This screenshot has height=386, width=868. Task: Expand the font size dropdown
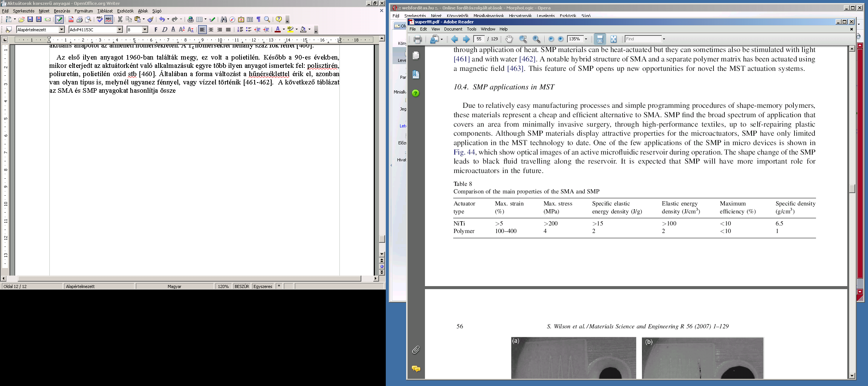click(x=145, y=29)
